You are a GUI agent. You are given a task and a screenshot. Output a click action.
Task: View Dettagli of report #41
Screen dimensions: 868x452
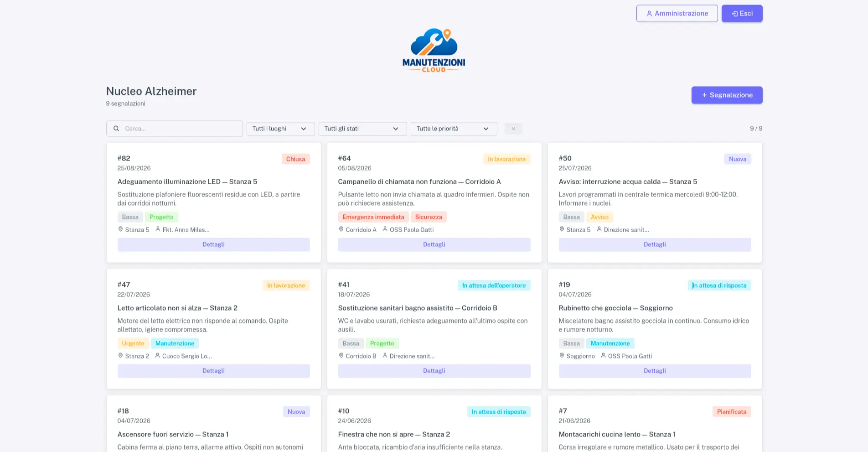[434, 371]
